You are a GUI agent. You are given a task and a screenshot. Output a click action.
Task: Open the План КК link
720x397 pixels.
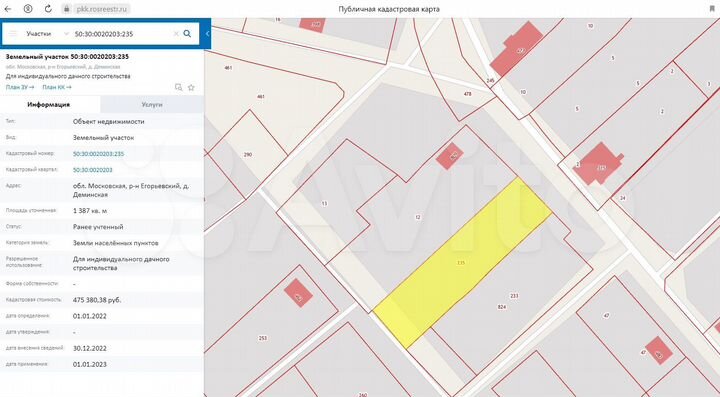57,87
